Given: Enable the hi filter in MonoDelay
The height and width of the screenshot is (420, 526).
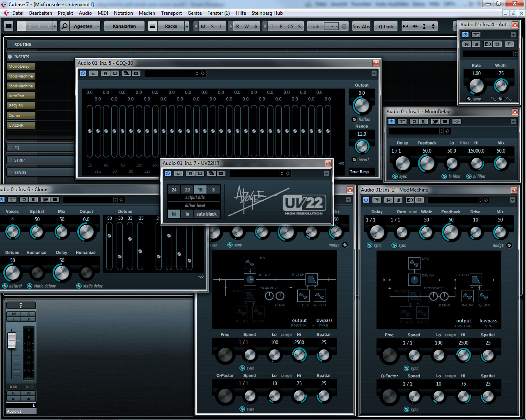Looking at the screenshot, I should 469,176.
